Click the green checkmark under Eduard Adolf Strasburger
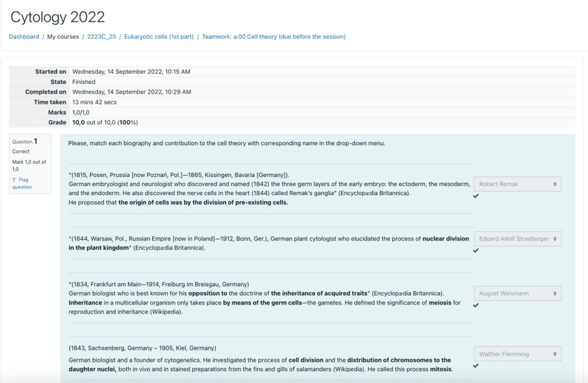The width and height of the screenshot is (588, 383). (x=476, y=251)
